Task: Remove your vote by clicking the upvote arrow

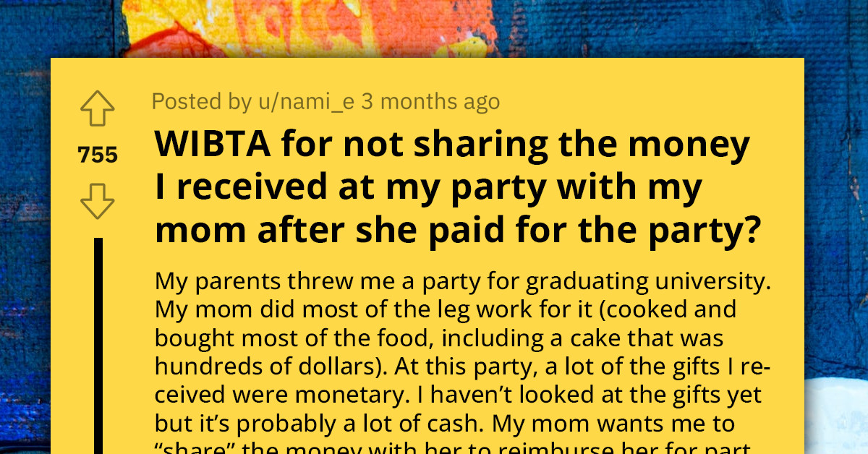Action: pos(96,108)
